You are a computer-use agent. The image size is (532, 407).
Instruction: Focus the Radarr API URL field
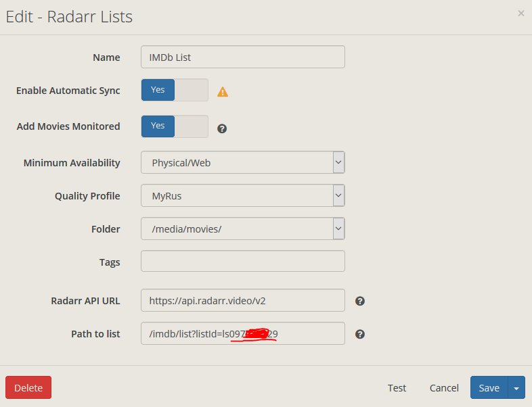click(x=243, y=300)
